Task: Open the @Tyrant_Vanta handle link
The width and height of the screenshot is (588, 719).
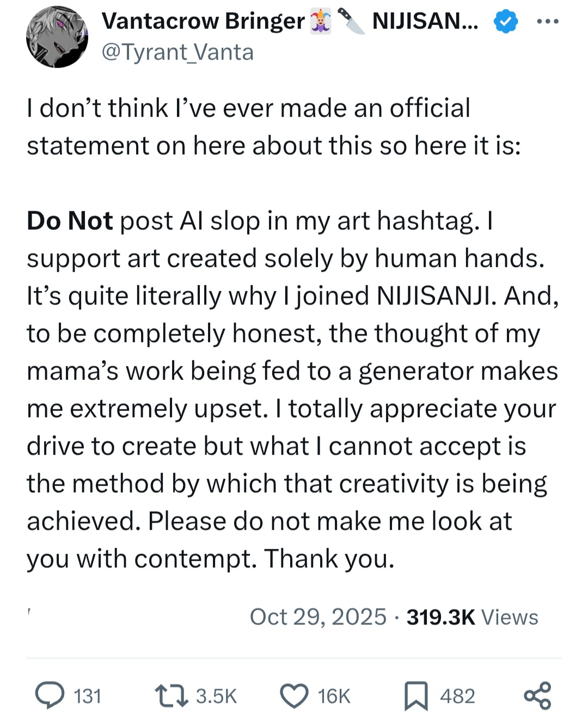Action: tap(177, 52)
